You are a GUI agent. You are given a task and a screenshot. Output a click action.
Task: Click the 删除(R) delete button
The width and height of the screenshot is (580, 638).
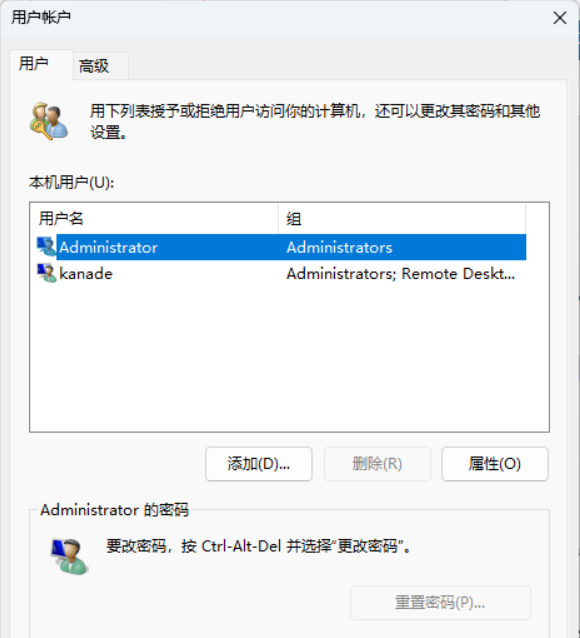[x=377, y=464]
